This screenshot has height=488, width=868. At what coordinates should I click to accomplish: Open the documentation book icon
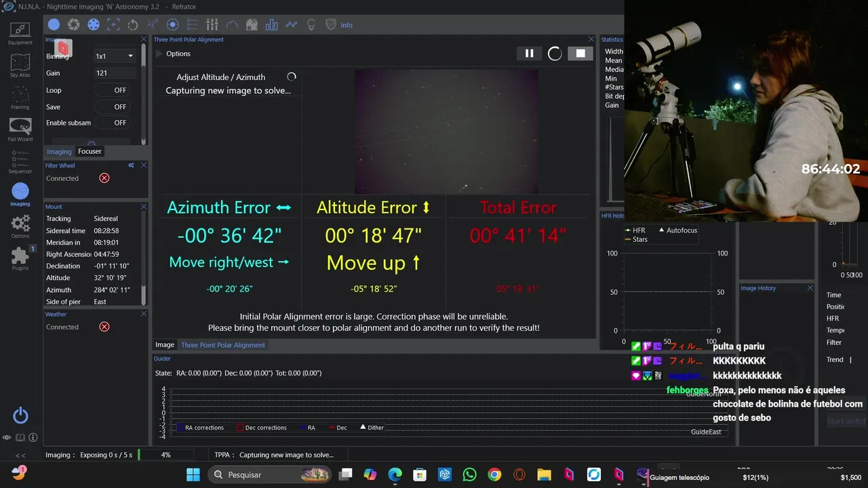point(20,438)
